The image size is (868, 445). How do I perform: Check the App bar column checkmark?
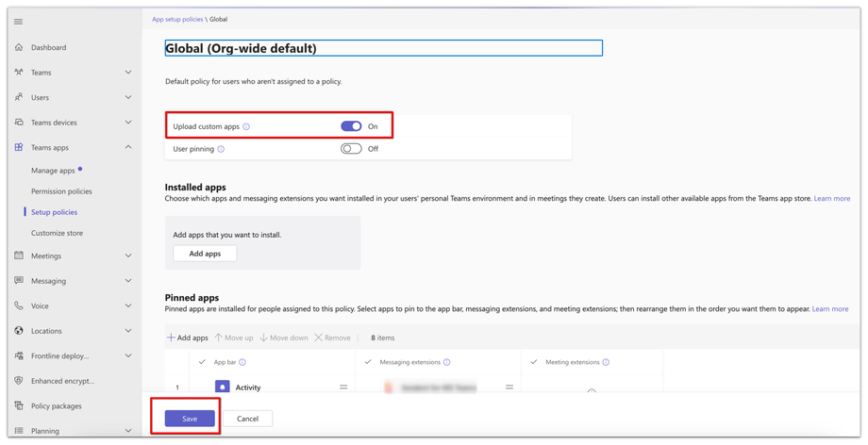[x=202, y=362]
